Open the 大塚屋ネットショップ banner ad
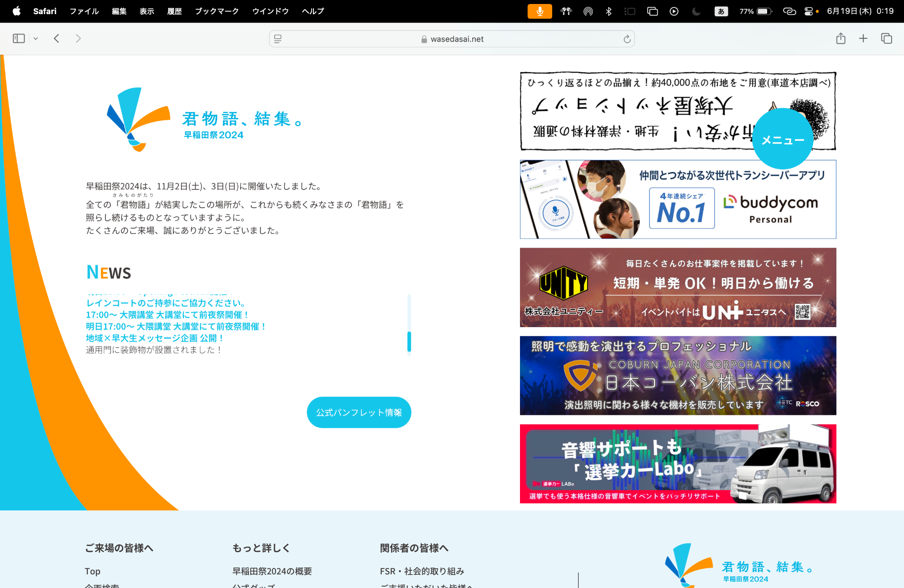Viewport: 904px width, 588px height. [678, 111]
